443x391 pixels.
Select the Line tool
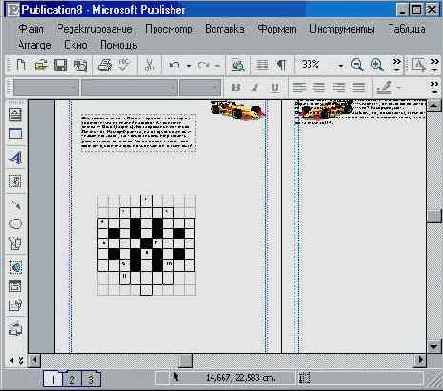click(15, 205)
